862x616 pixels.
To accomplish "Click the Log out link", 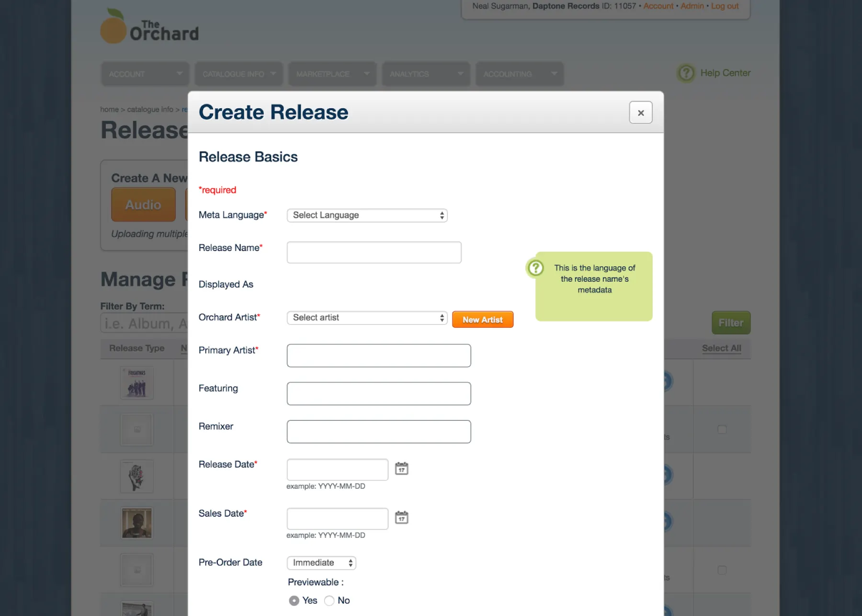I will [725, 6].
